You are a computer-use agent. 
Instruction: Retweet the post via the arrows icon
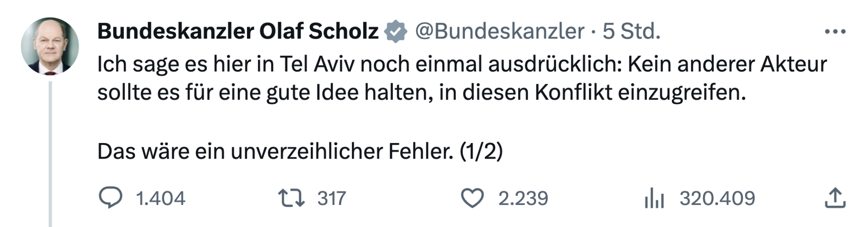point(291,198)
